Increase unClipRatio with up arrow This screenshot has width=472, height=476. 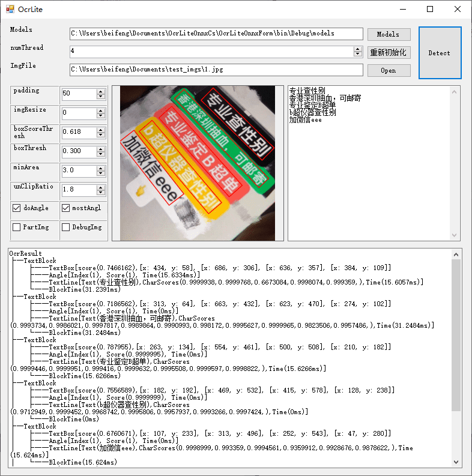pyautogui.click(x=101, y=188)
